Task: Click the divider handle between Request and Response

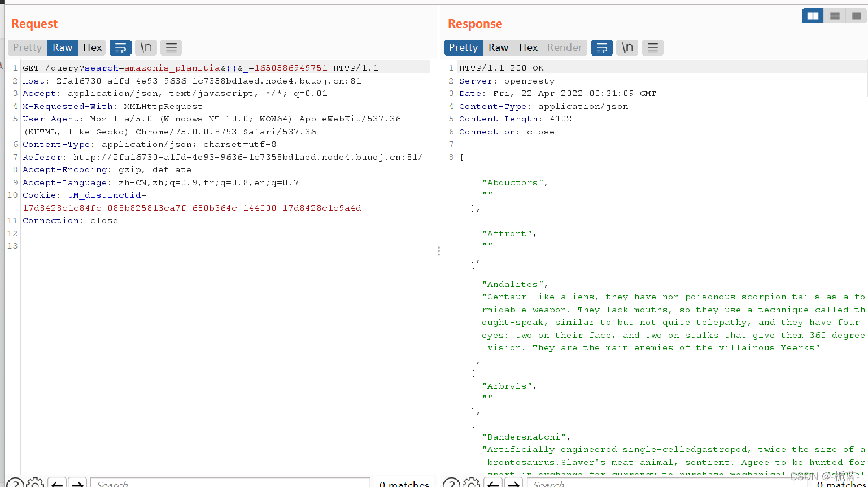Action: pos(438,251)
